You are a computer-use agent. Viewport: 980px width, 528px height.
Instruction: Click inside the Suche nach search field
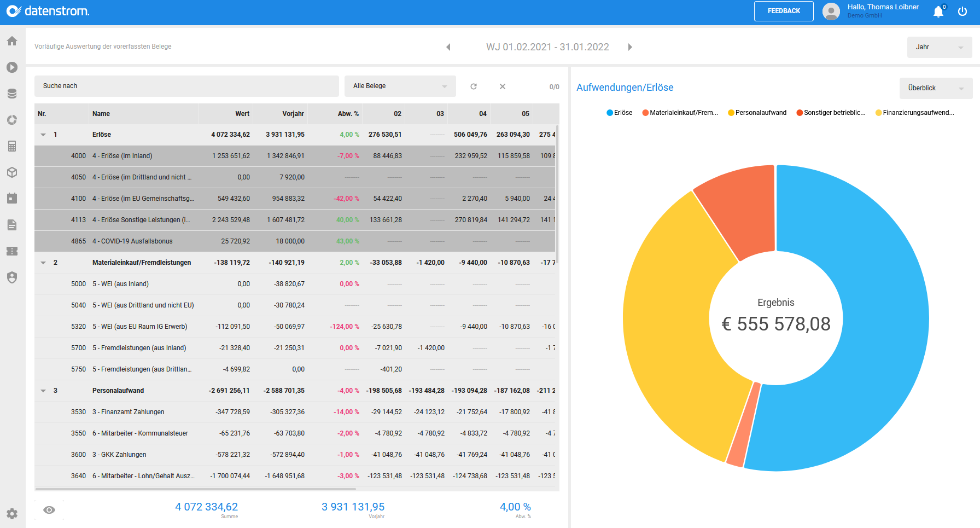(186, 86)
